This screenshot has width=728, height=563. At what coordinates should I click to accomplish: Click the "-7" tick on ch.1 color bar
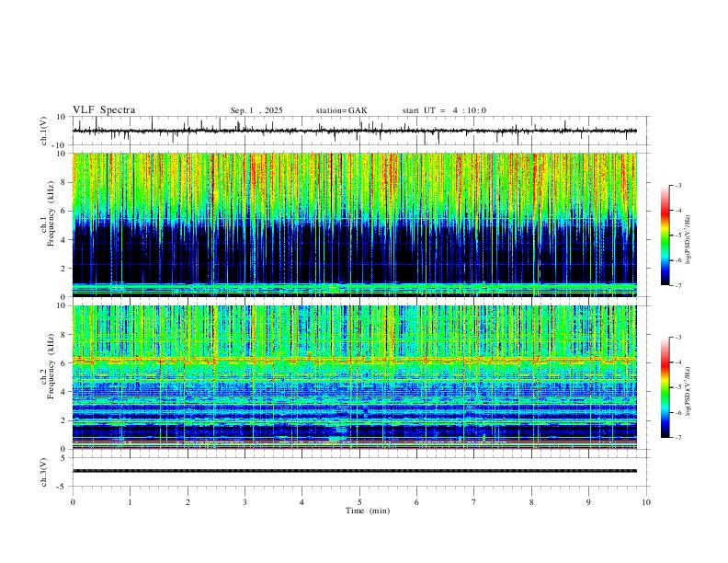point(678,286)
